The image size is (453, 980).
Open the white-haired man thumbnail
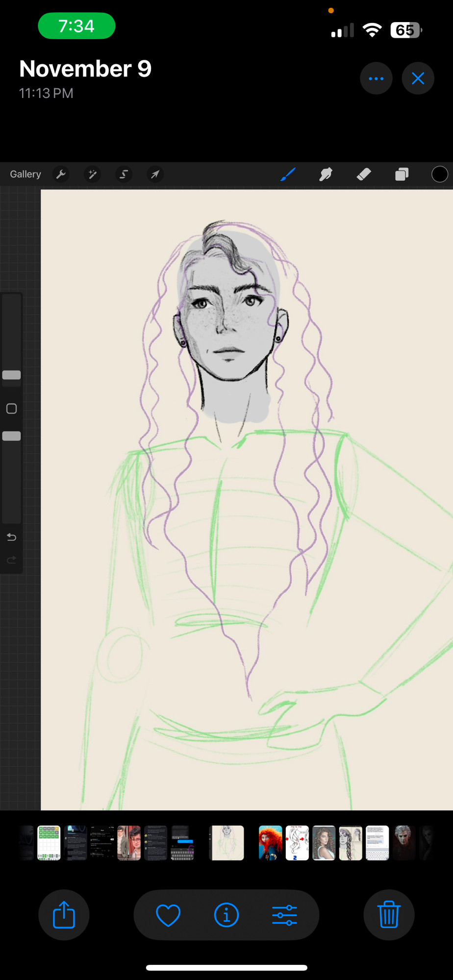[404, 843]
